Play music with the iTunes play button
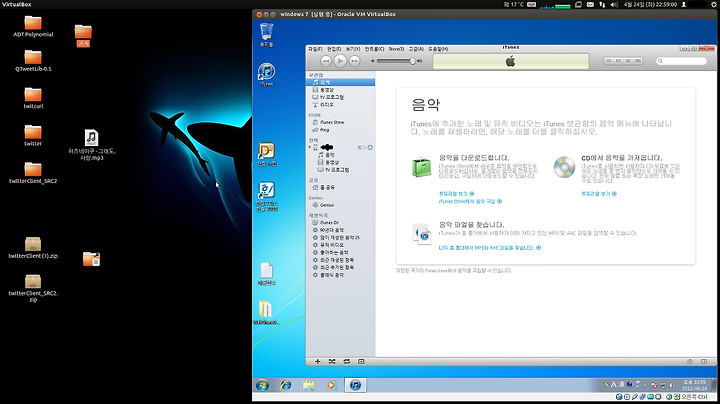This screenshot has width=720, height=404. point(340,61)
